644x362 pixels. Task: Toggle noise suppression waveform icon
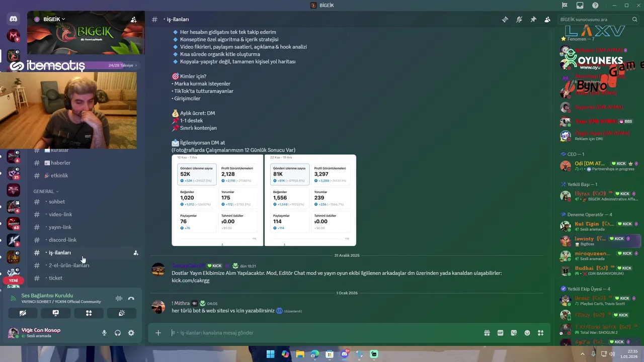119,298
